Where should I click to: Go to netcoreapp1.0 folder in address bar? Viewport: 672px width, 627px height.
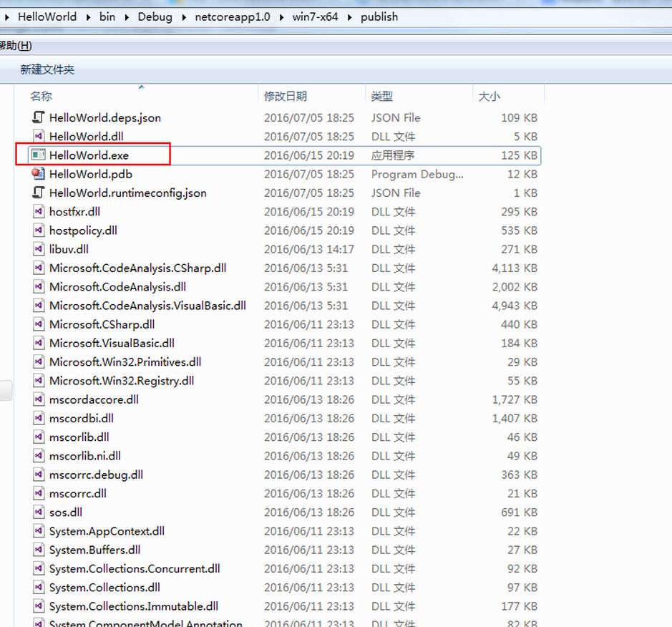[x=233, y=16]
